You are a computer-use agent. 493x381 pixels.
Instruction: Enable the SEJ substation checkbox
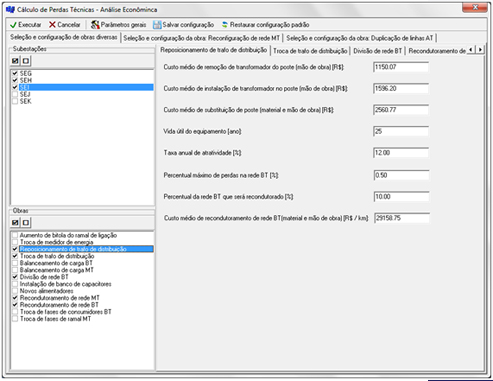(x=15, y=94)
